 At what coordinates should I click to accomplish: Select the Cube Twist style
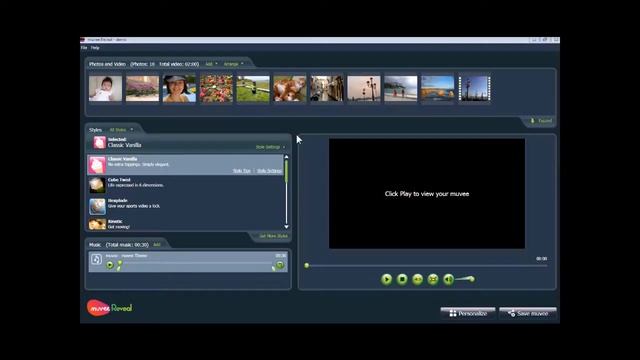point(185,185)
